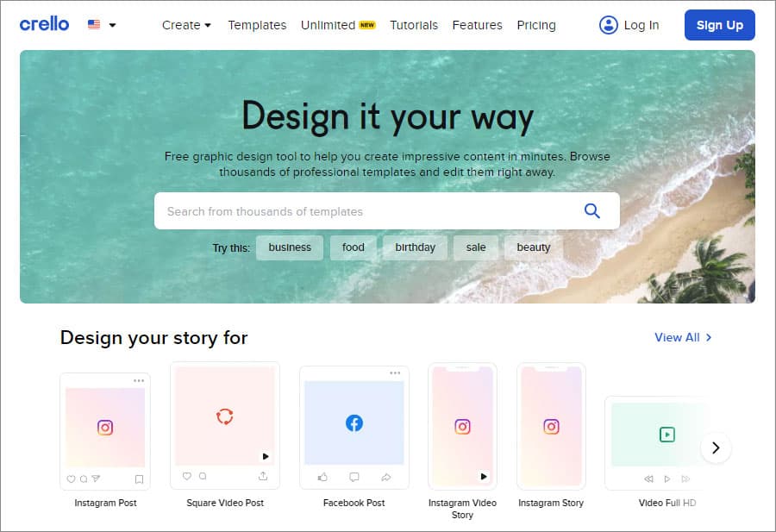This screenshot has height=532, width=776.
Task: Click the Crello logo
Action: click(44, 24)
